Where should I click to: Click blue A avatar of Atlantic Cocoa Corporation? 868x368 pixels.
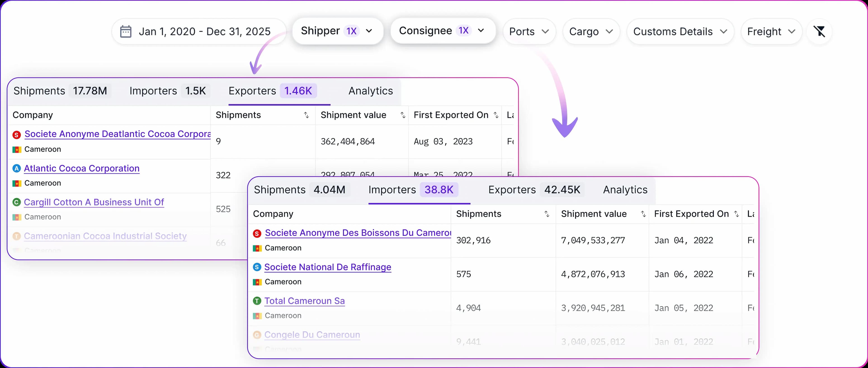pos(17,168)
